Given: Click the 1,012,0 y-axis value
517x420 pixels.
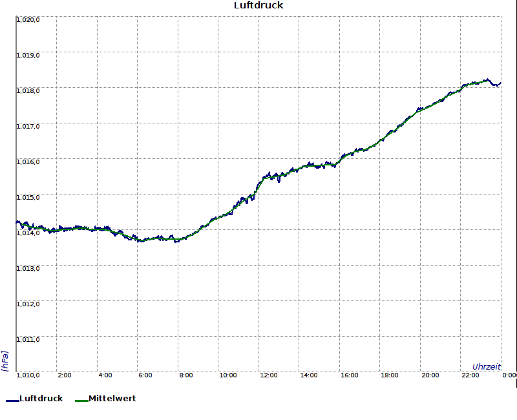Looking at the screenshot, I should point(28,304).
